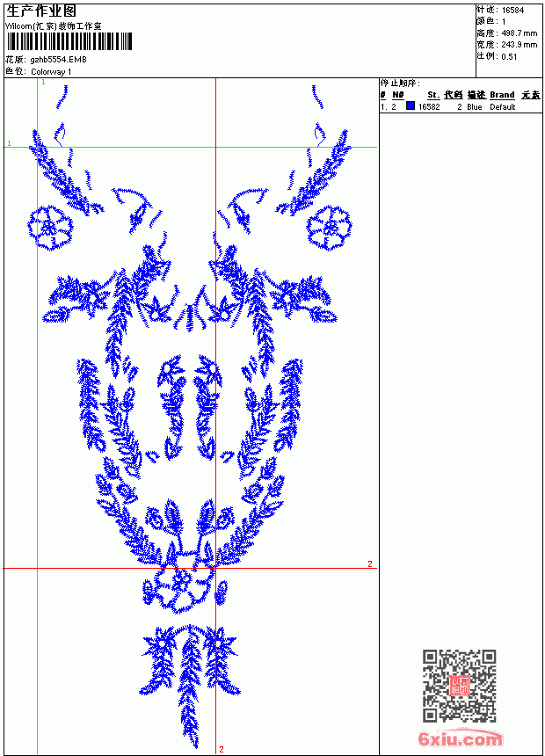
Task: Click the Blue description cell
Action: 474,107
